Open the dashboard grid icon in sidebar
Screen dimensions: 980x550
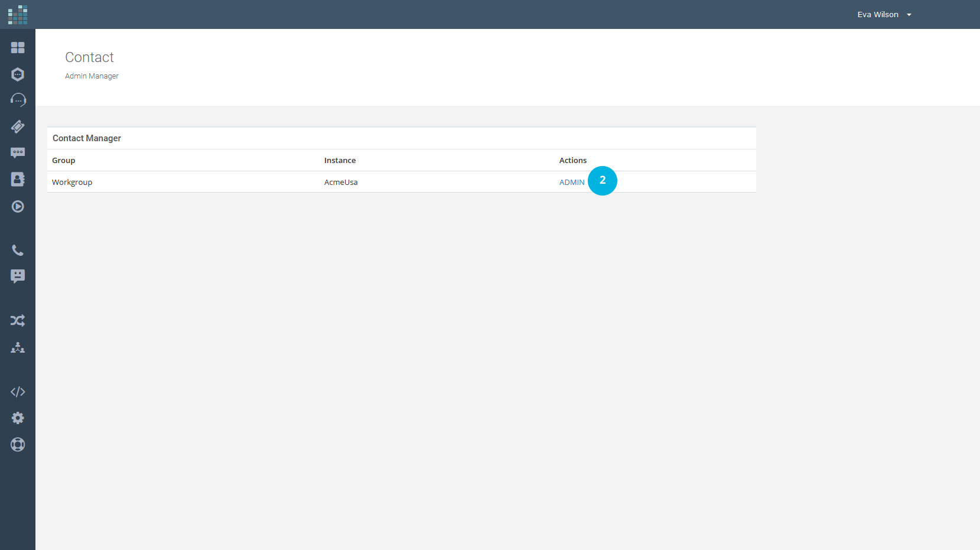click(x=18, y=47)
